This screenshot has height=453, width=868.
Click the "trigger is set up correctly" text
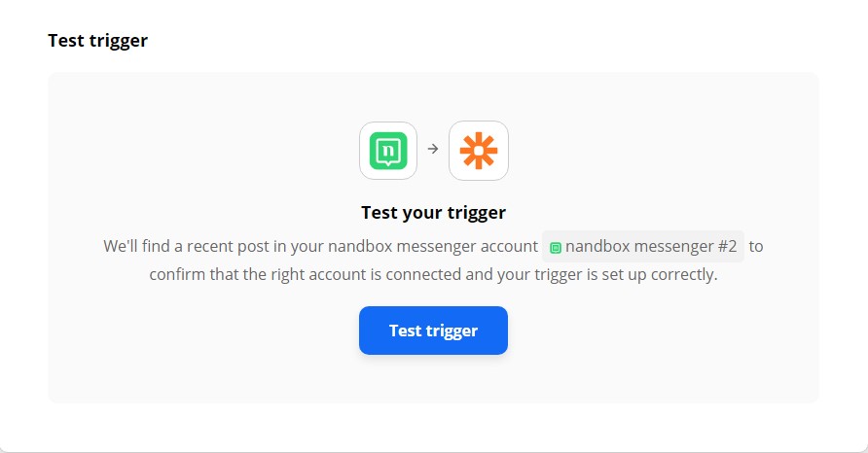pos(626,274)
